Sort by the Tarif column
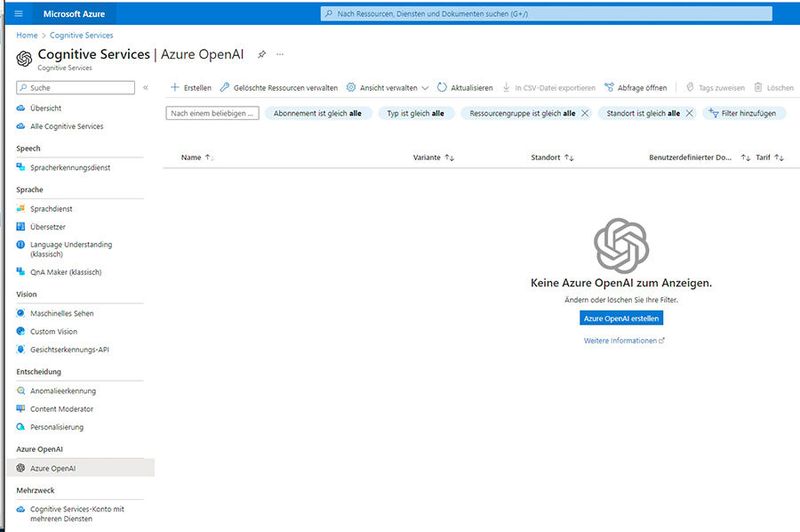 coord(769,157)
